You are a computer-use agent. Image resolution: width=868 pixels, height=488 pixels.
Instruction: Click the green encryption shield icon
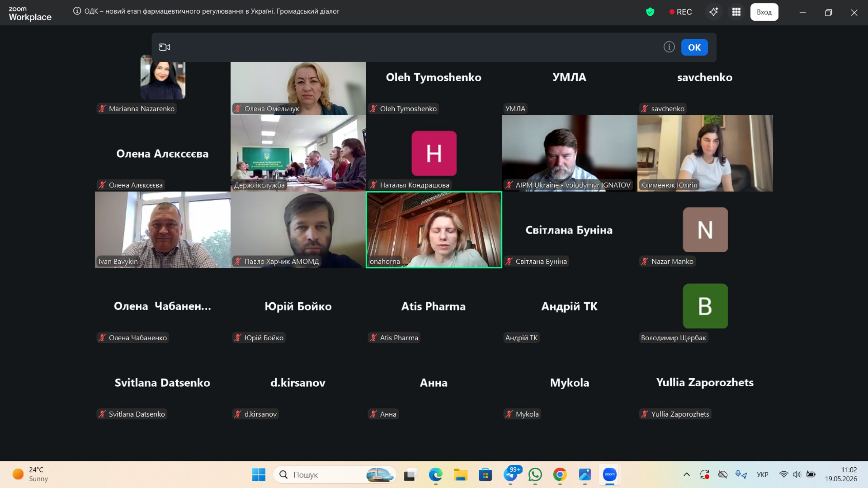coord(650,12)
